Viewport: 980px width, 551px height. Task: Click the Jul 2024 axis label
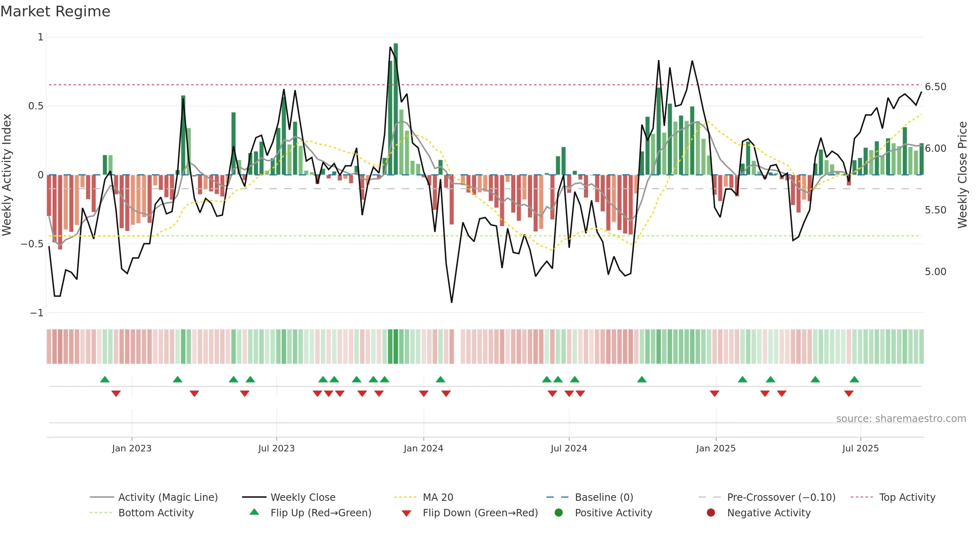(x=569, y=448)
